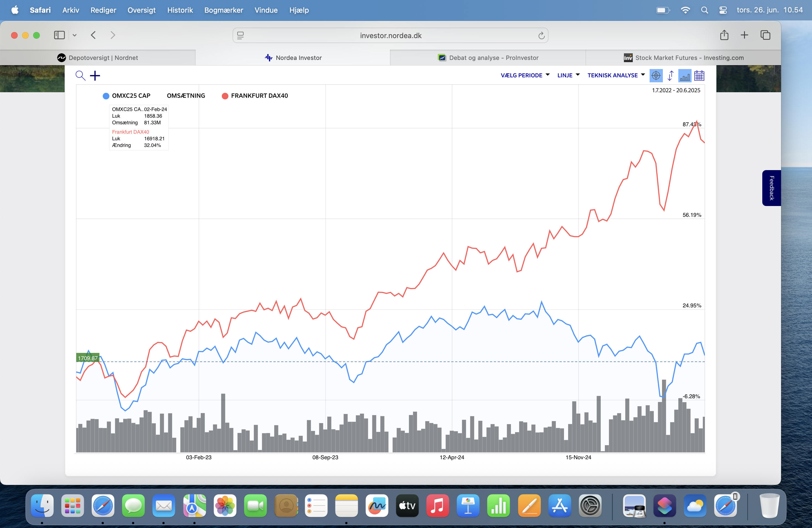Viewport: 812px width, 528px height.
Task: Open the Rediger menu
Action: (103, 10)
